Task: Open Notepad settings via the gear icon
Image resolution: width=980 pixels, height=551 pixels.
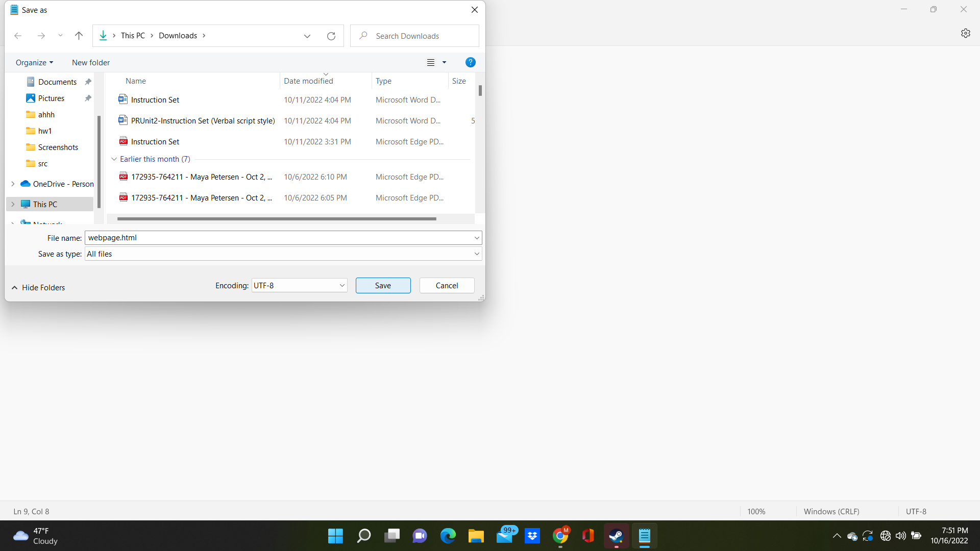Action: coord(966,33)
